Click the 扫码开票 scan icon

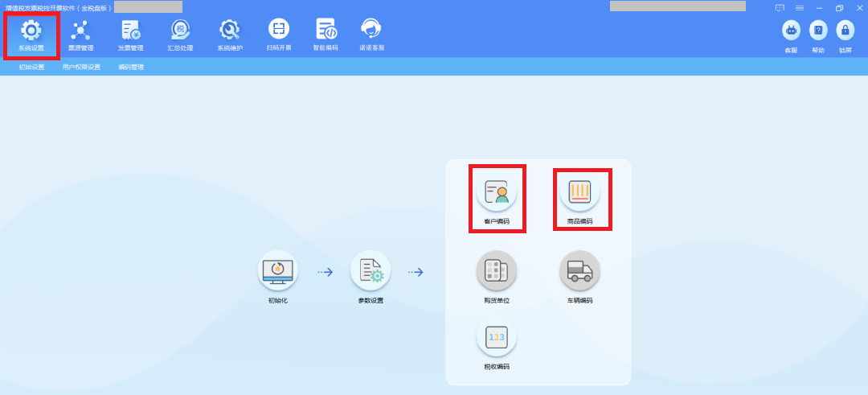click(x=279, y=34)
